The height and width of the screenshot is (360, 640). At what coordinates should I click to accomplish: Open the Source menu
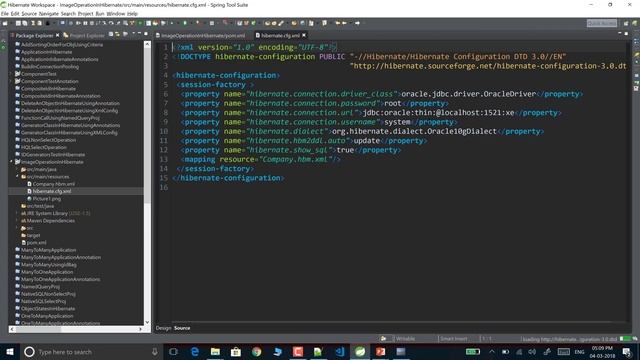[29, 13]
